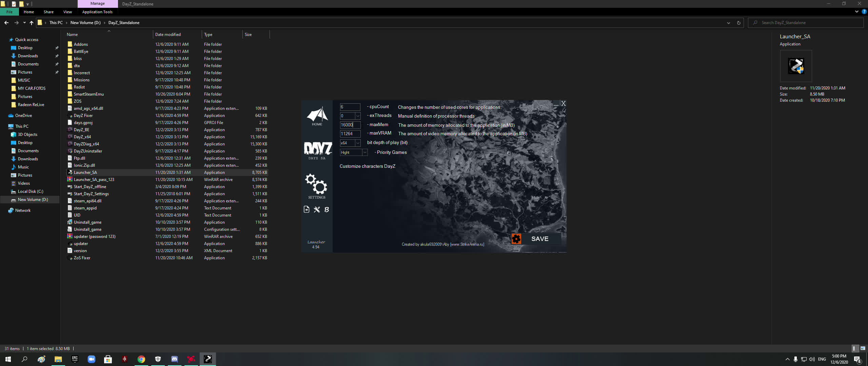Click Customize characters DayZ
This screenshot has height=366, width=868.
point(368,166)
